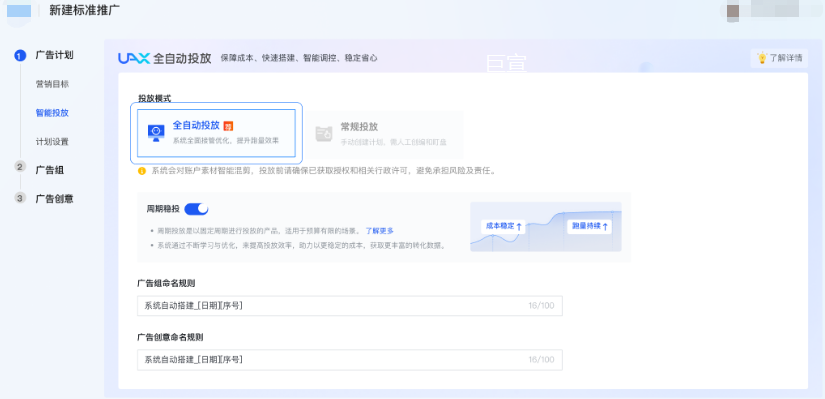
Task: Click the 16/100 counter in 广告组命名规则
Action: tap(541, 306)
